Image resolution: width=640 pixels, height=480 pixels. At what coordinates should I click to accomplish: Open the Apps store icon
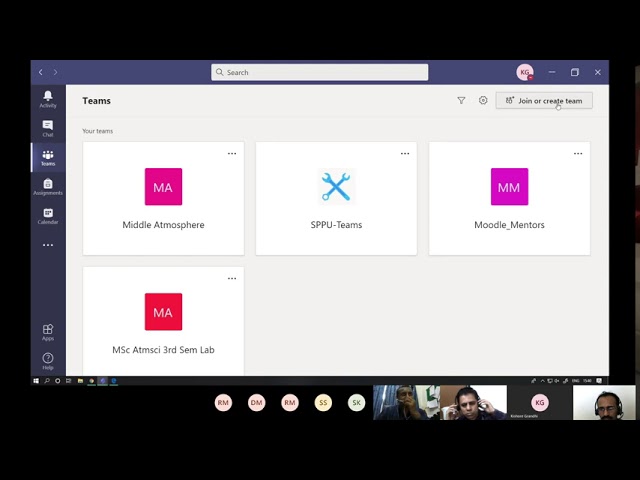48,332
